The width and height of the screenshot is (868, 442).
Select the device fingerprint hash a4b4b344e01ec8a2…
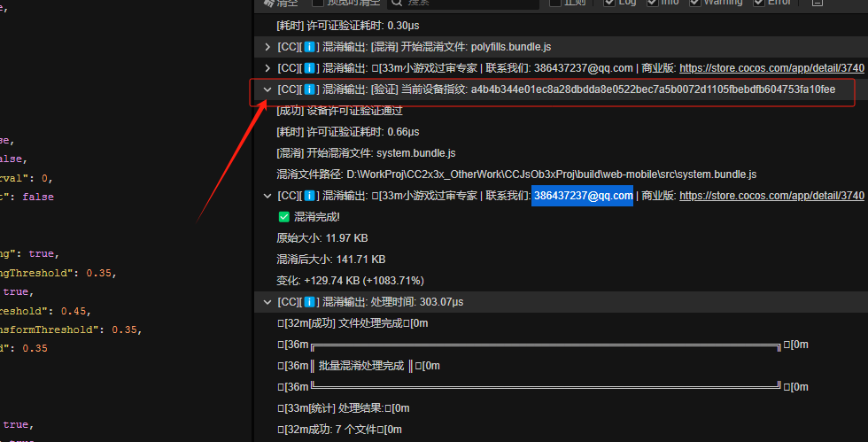click(x=654, y=89)
